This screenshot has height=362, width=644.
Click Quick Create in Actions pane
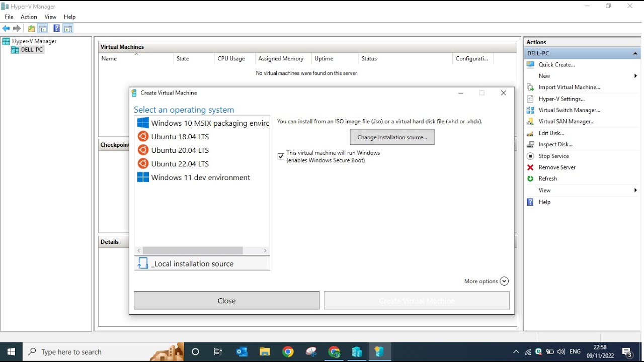tap(557, 64)
